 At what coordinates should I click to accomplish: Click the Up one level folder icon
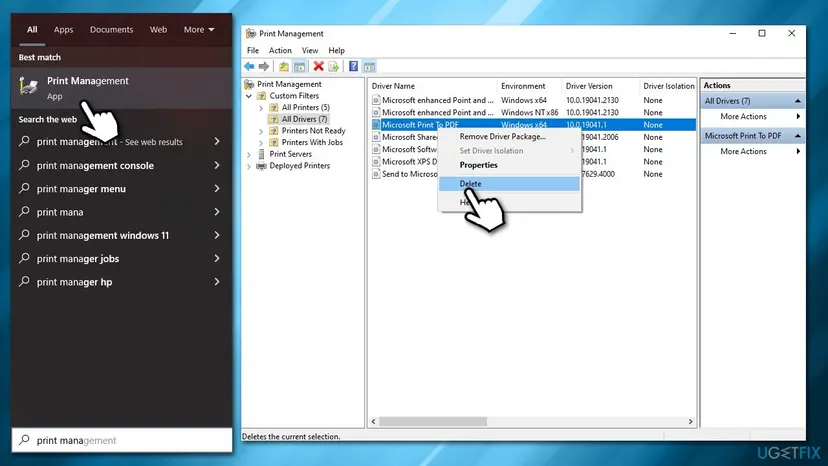tap(284, 67)
